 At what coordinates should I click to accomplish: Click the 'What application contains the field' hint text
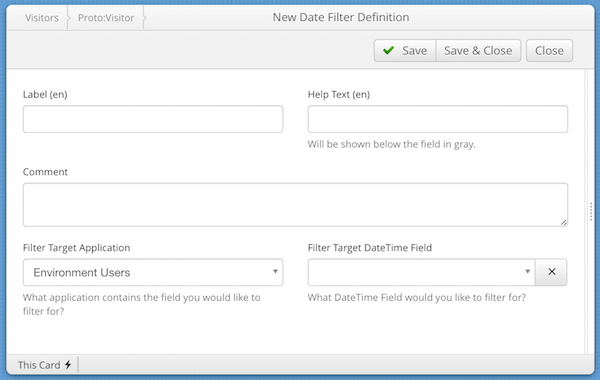[142, 304]
